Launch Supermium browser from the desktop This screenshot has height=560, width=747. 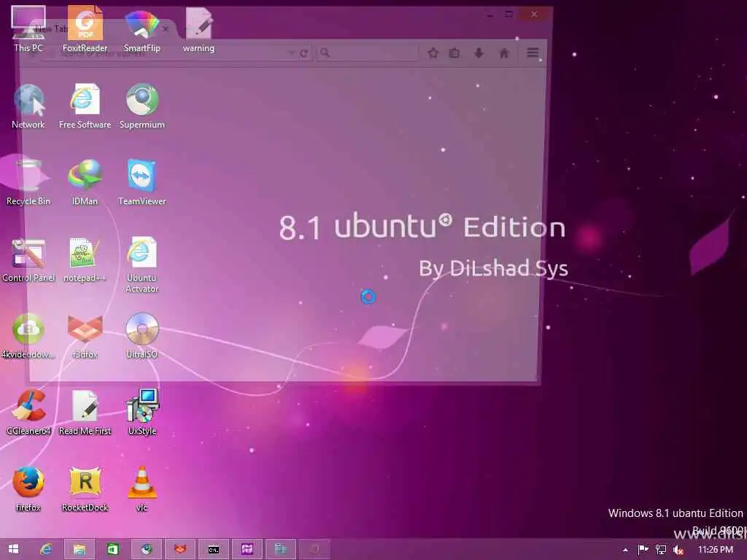tap(142, 106)
